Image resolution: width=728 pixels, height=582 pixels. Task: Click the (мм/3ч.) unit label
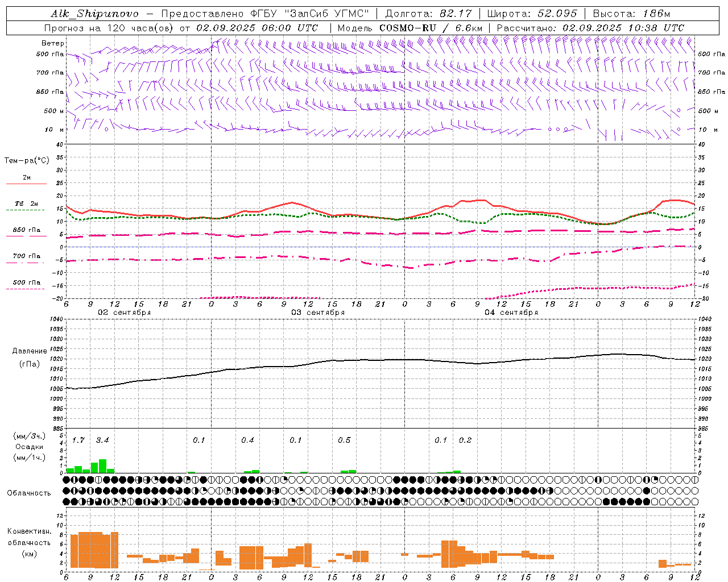pyautogui.click(x=29, y=436)
